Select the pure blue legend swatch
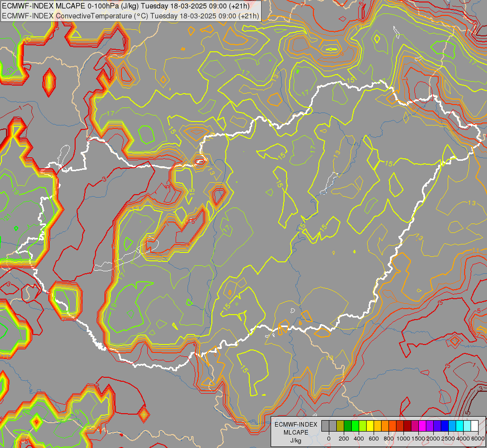This screenshot has width=487, height=448. (x=445, y=426)
